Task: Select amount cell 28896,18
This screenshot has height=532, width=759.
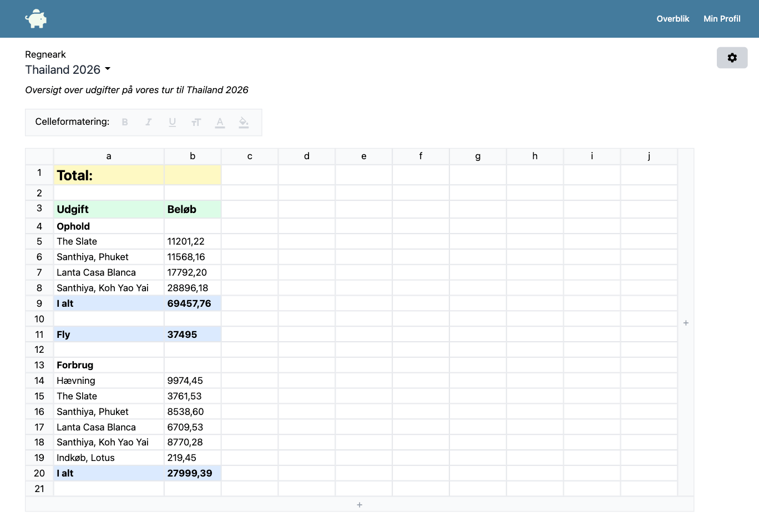Action: point(193,288)
